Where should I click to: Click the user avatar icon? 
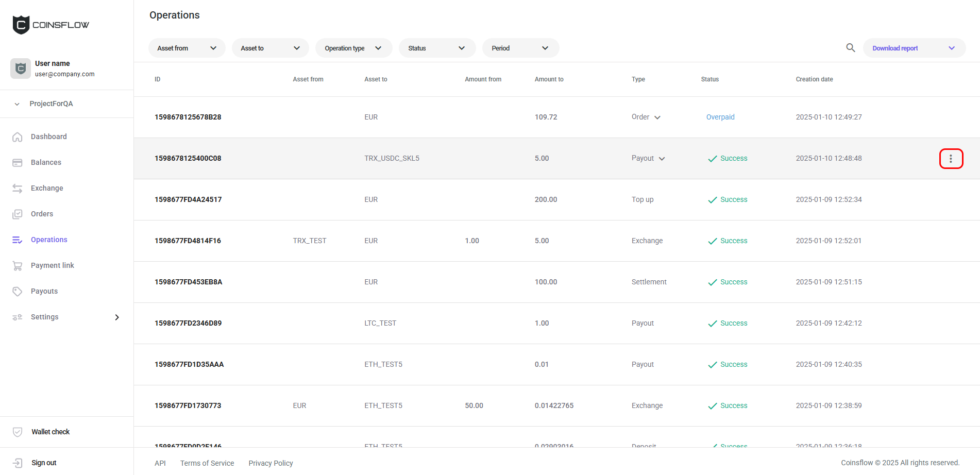pyautogui.click(x=21, y=69)
